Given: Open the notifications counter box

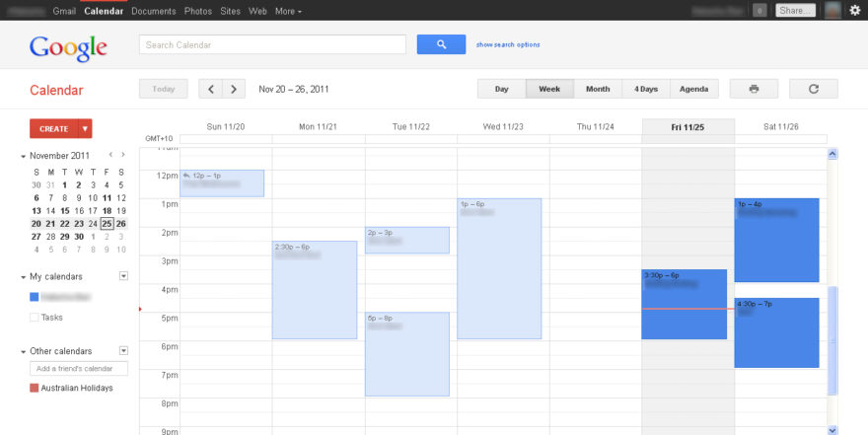Looking at the screenshot, I should pos(759,11).
